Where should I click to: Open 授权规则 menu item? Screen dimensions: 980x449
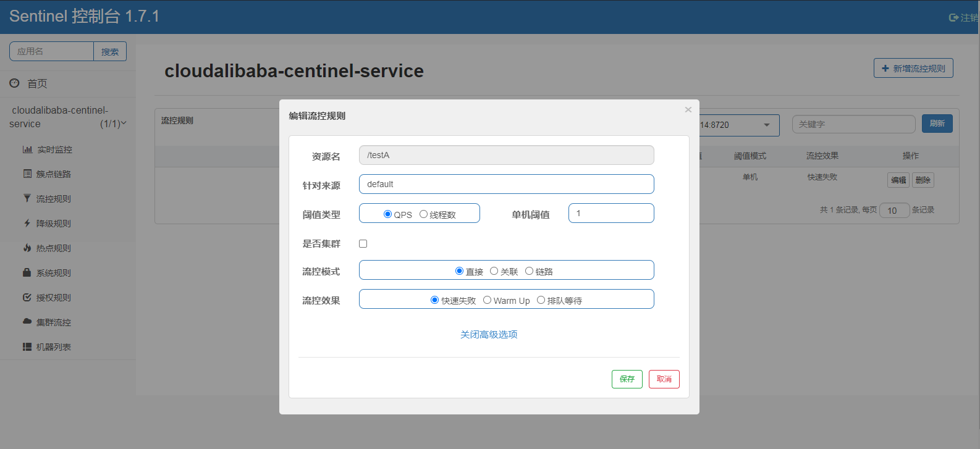54,298
